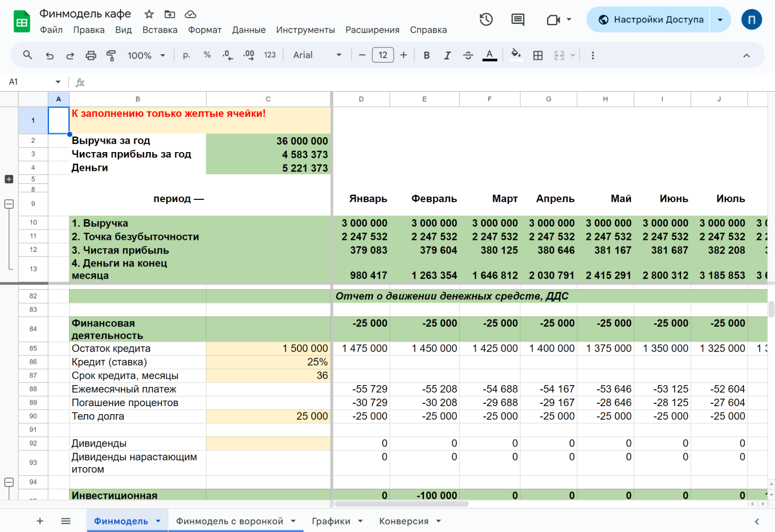Click the Borders icon
This screenshot has height=532, width=775.
click(537, 55)
